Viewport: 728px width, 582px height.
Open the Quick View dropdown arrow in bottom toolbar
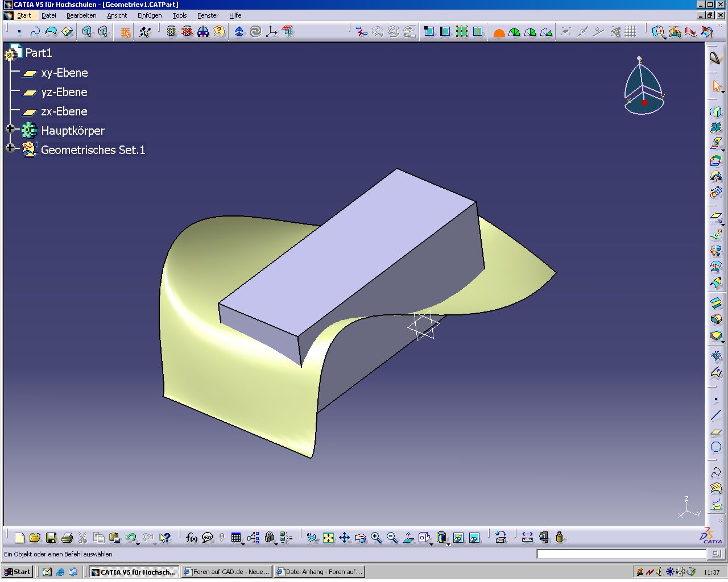(432, 543)
